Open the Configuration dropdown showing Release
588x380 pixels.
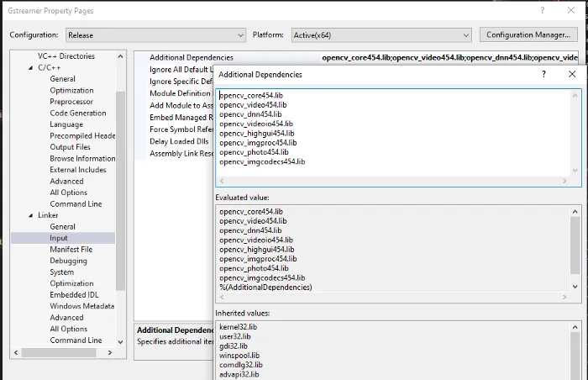155,35
